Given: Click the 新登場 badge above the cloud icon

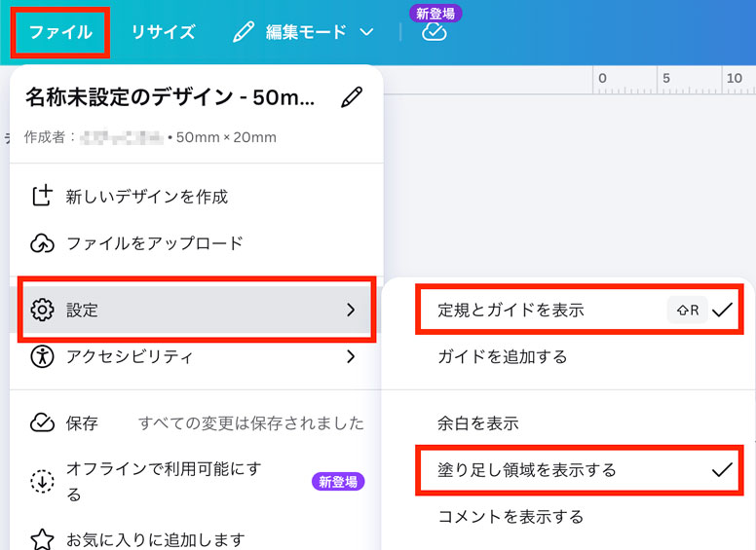Looking at the screenshot, I should coord(435,13).
